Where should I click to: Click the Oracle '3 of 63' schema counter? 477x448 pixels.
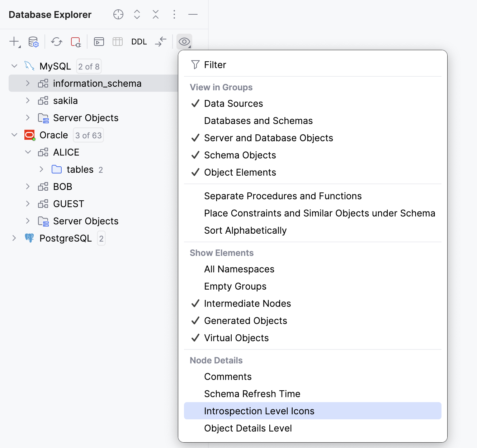(x=89, y=135)
